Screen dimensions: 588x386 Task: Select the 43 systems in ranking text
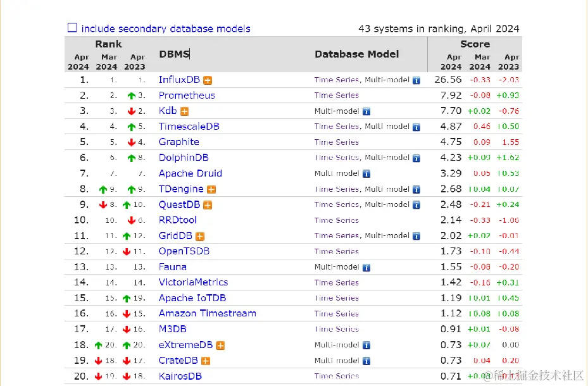click(x=439, y=29)
